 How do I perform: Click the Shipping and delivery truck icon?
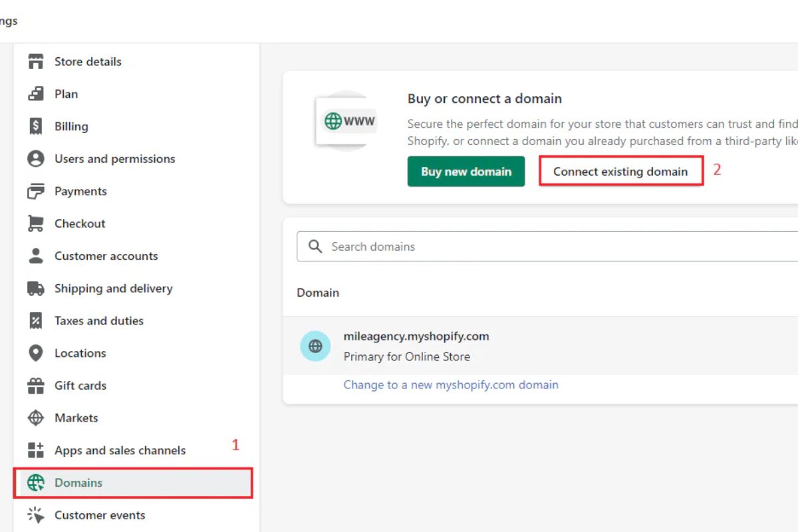[x=36, y=289]
